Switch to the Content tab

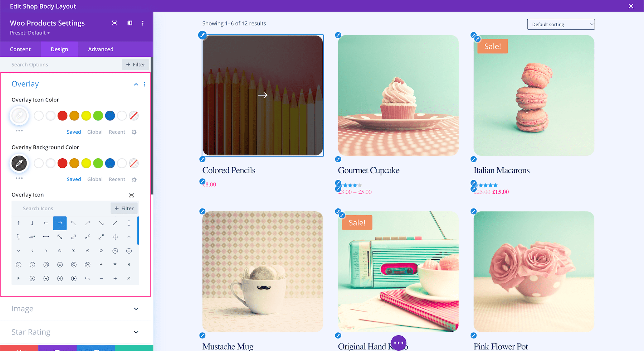[20, 49]
